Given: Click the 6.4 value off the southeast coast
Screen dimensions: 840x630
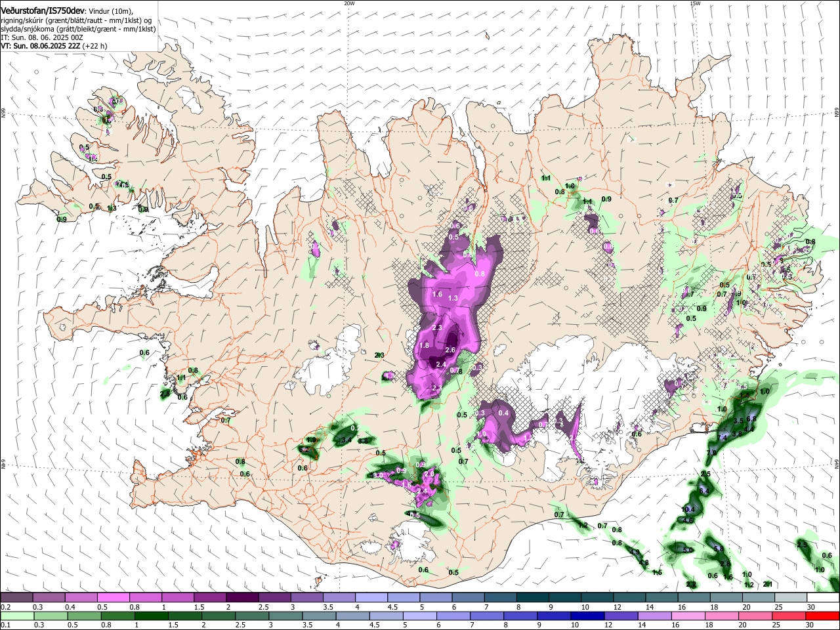Looking at the screenshot, I should point(704,491).
